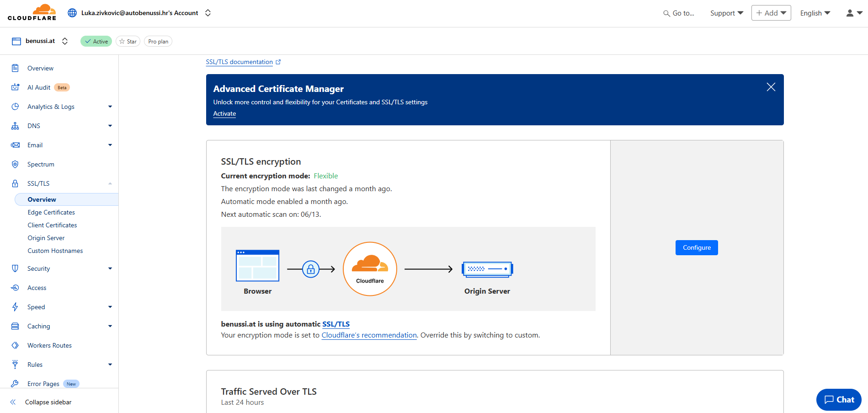The width and height of the screenshot is (868, 413).
Task: Dismiss the Advanced Certificate Manager banner
Action: coord(771,87)
